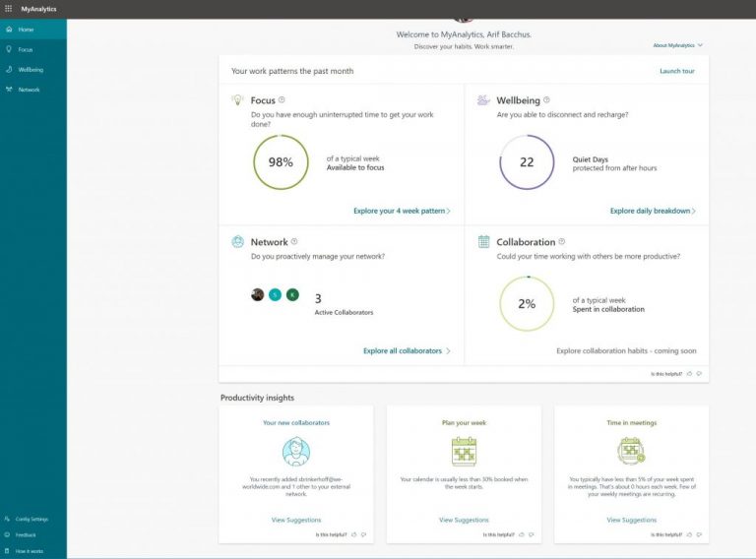
Task: Select the Home icon in the sidebar
Action: pyautogui.click(x=9, y=30)
